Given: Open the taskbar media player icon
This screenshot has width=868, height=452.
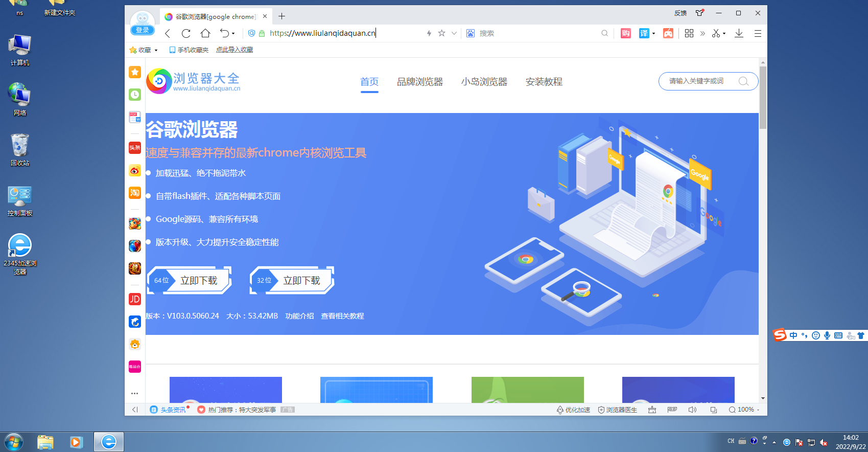Looking at the screenshot, I should pos(77,442).
